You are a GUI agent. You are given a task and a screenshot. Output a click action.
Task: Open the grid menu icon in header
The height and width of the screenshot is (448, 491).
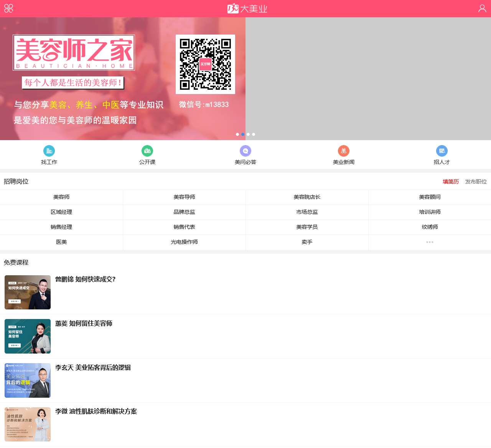[x=8, y=8]
